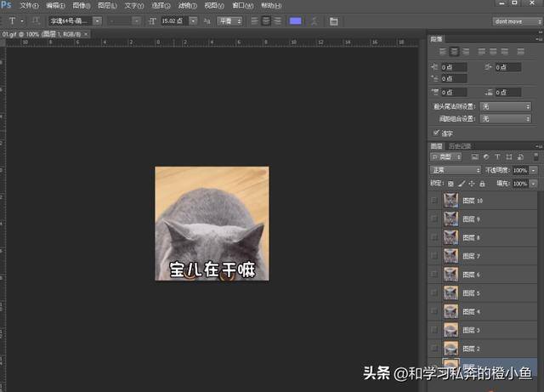
Task: Open the blend mode 正常 dropdown
Action: [x=456, y=170]
